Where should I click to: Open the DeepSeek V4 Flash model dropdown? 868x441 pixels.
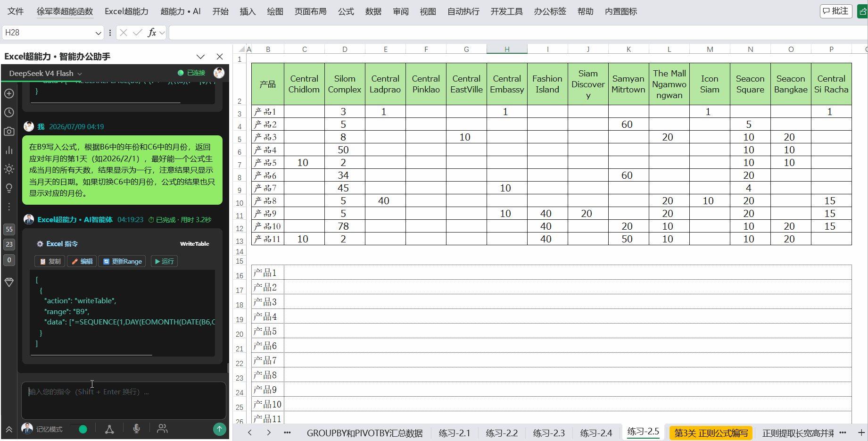tap(45, 73)
